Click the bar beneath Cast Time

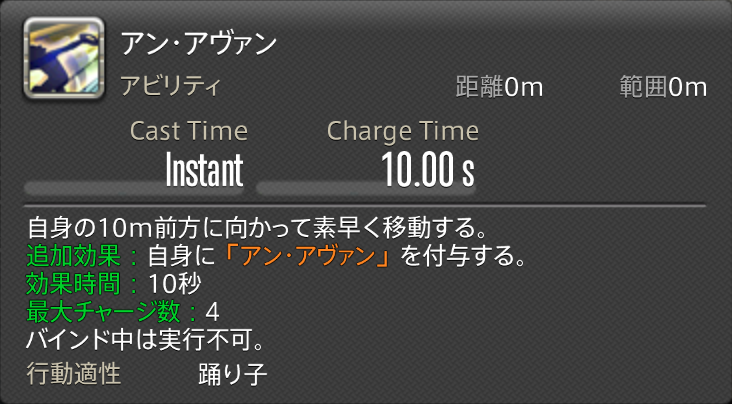click(x=134, y=188)
